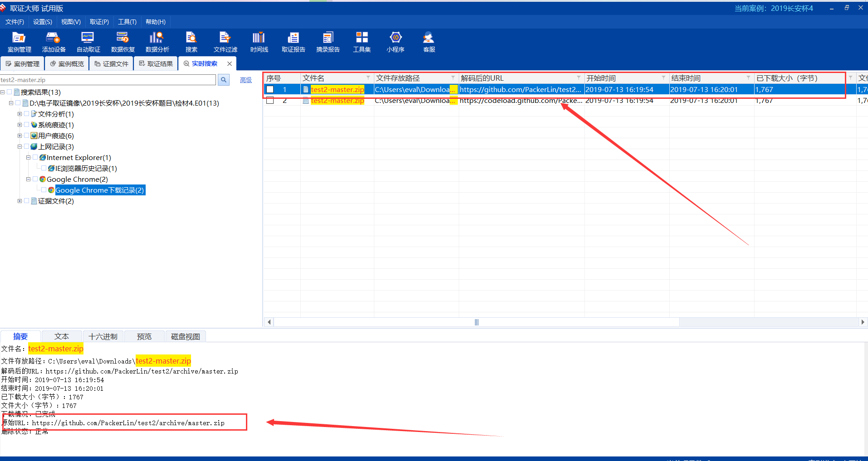Check the 用户痕迹(6) tree checkbox

(27, 136)
